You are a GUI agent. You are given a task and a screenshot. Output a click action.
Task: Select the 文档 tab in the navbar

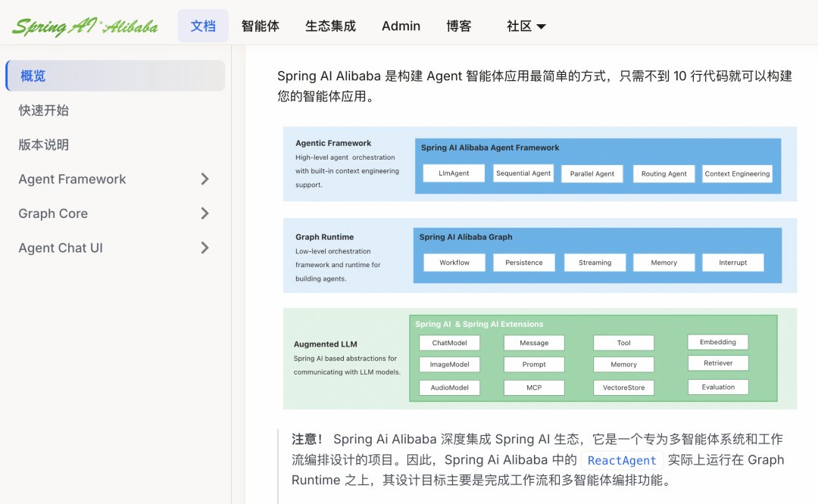tap(203, 26)
